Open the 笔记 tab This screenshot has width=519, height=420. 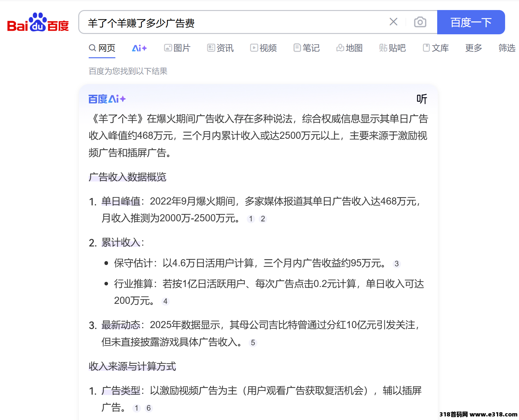click(306, 48)
